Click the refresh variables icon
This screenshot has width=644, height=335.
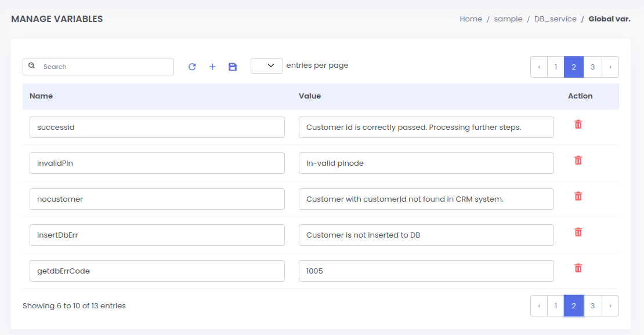(x=192, y=67)
